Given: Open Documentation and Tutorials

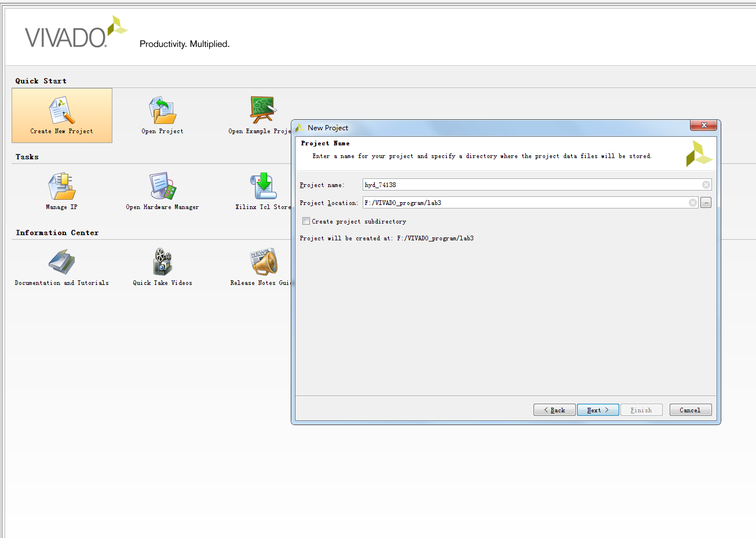Looking at the screenshot, I should (x=61, y=263).
